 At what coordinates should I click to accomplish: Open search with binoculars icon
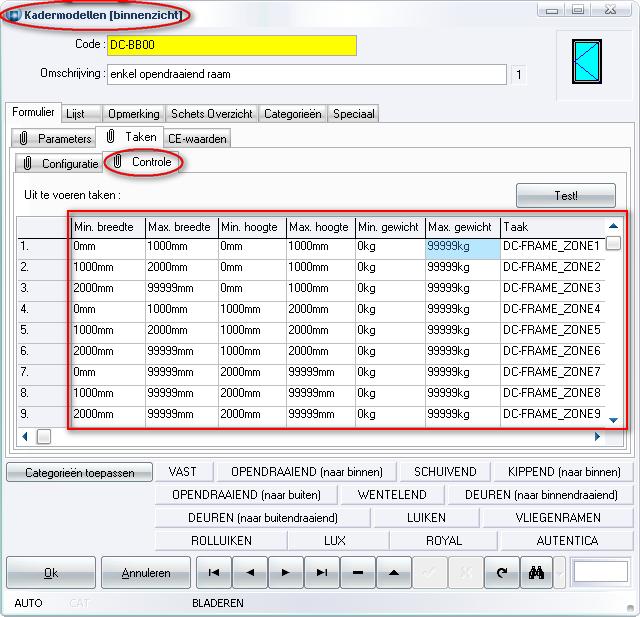coord(536,573)
